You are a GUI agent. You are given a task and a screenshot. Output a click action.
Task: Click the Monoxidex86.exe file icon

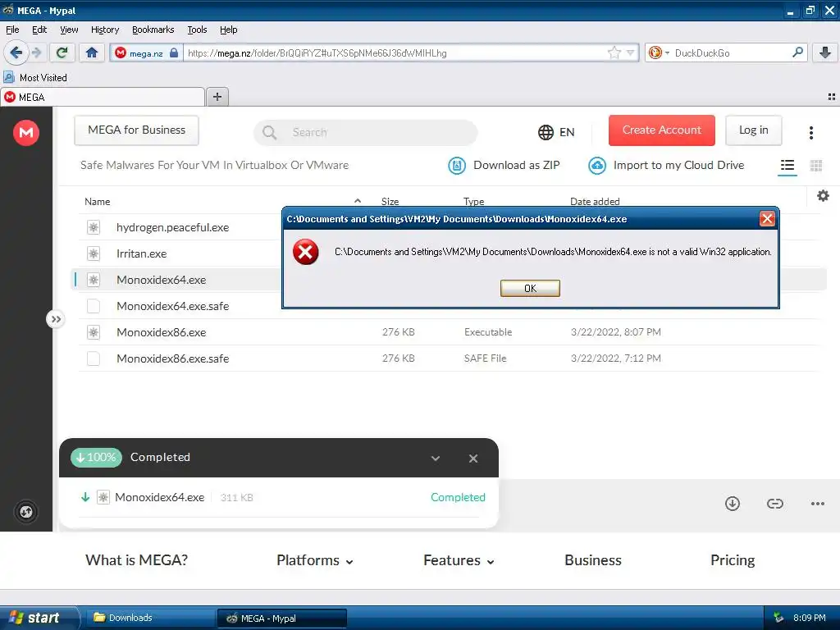coord(94,332)
